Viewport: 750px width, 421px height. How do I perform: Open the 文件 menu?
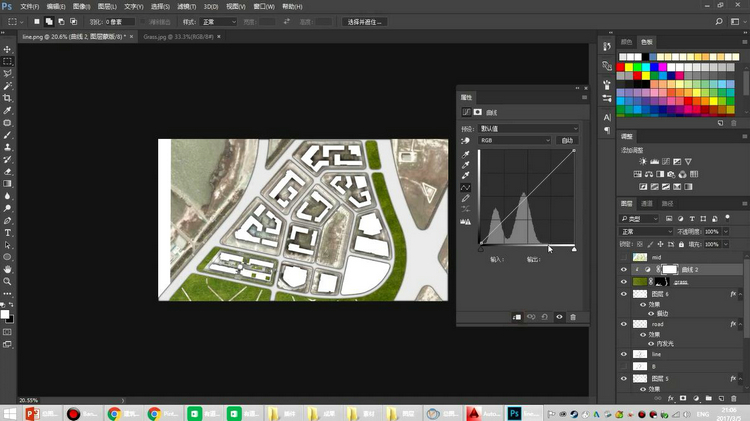30,7
